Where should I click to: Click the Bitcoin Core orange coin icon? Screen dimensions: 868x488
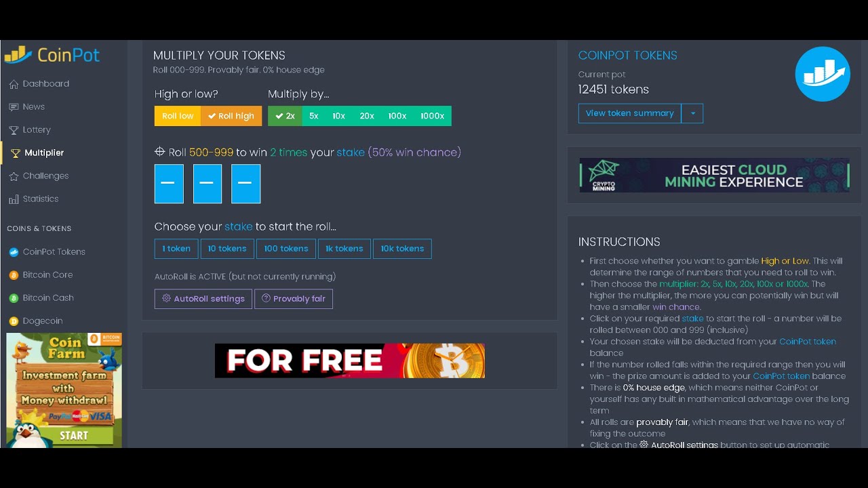point(14,275)
